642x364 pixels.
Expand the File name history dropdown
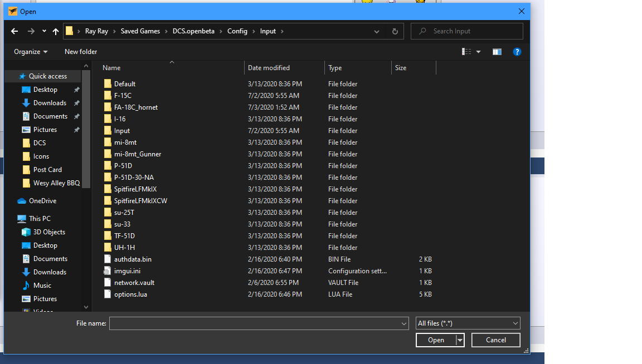click(x=404, y=323)
